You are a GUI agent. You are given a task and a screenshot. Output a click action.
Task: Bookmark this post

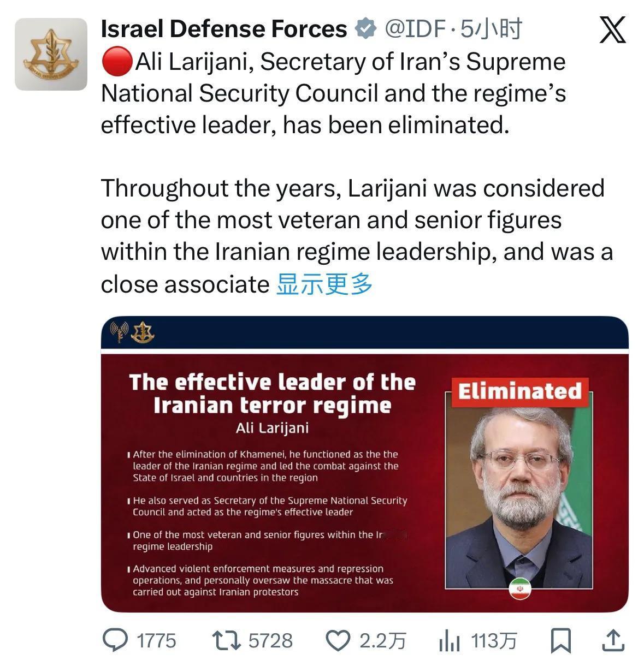pos(560,640)
